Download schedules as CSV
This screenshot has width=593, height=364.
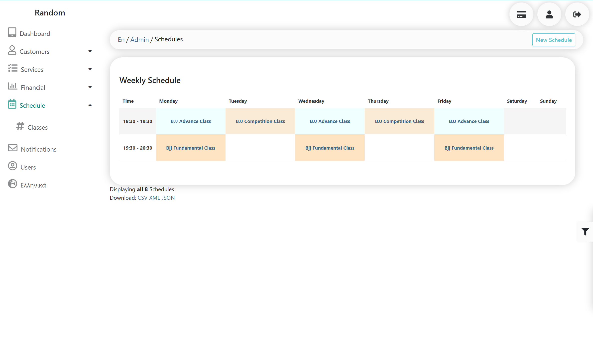[x=142, y=198]
